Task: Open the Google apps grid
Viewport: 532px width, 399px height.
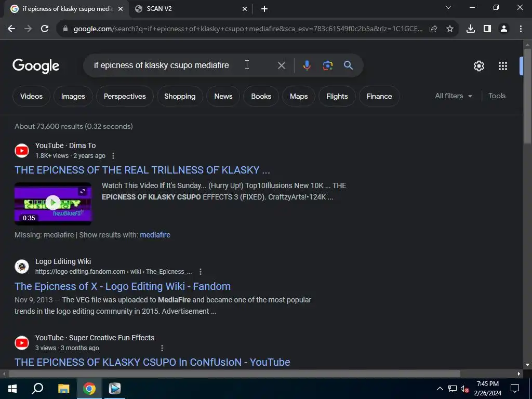Action: point(503,66)
